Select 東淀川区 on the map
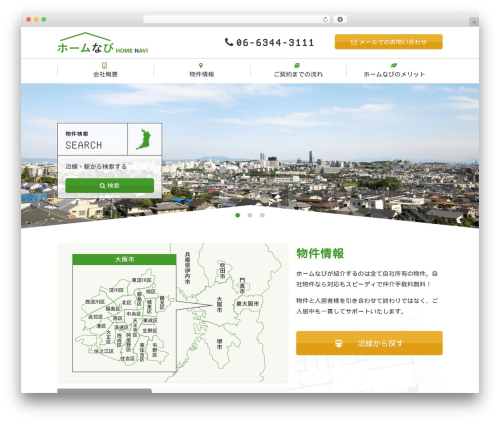The width and height of the screenshot is (500, 423). [142, 280]
